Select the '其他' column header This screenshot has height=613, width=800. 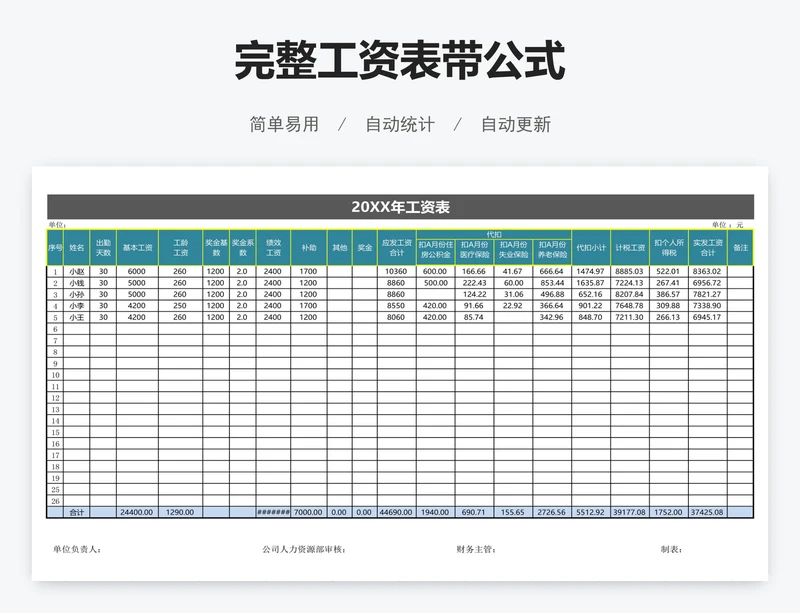(x=339, y=248)
